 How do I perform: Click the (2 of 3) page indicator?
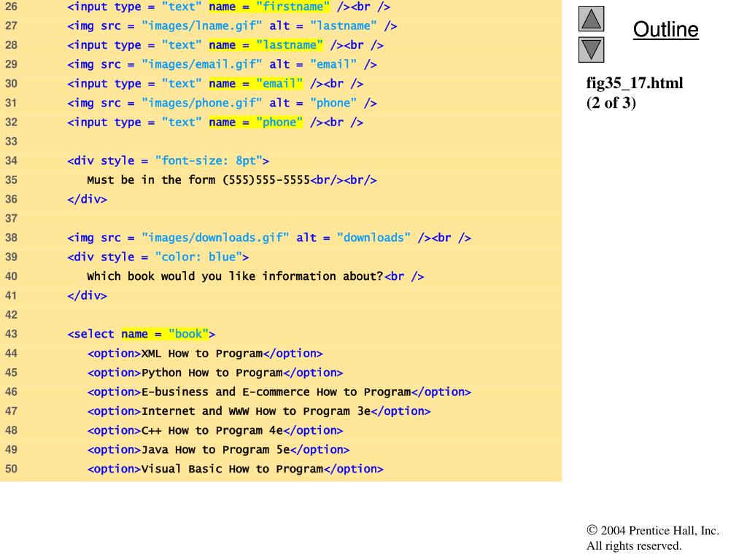(x=611, y=103)
